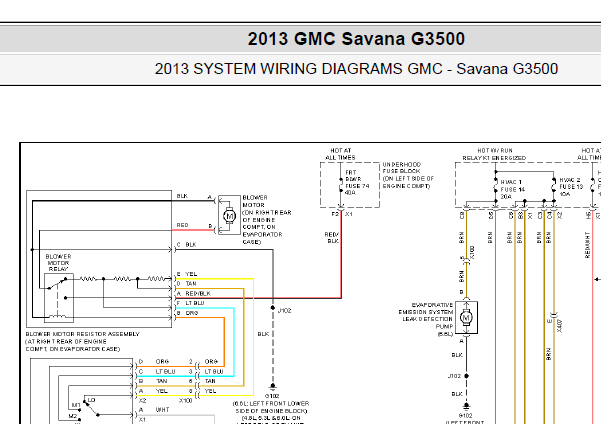Click the blower motor M symbol
The image size is (601, 424).
(229, 216)
